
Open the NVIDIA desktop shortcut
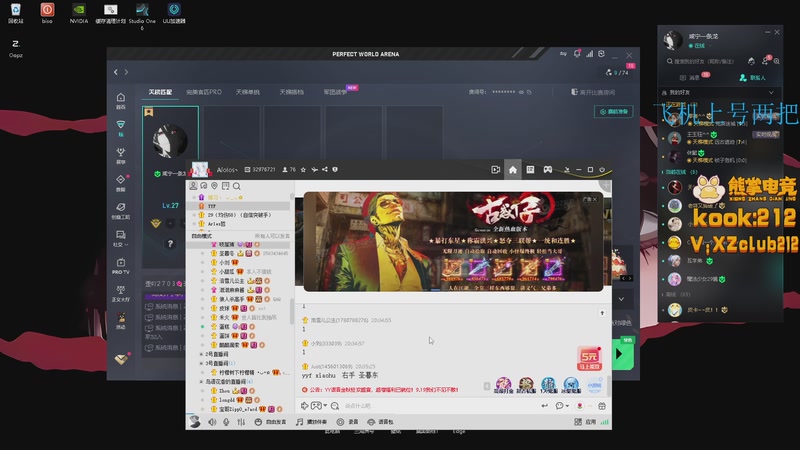click(79, 13)
